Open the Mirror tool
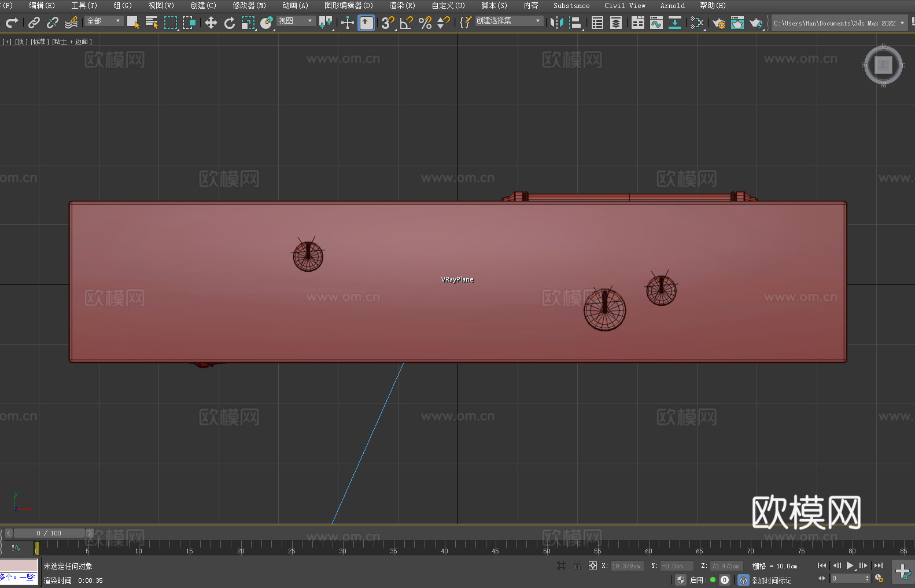 tap(557, 23)
